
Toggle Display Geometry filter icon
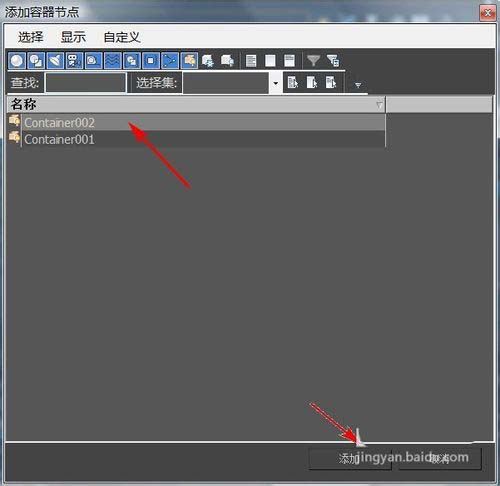click(x=17, y=61)
